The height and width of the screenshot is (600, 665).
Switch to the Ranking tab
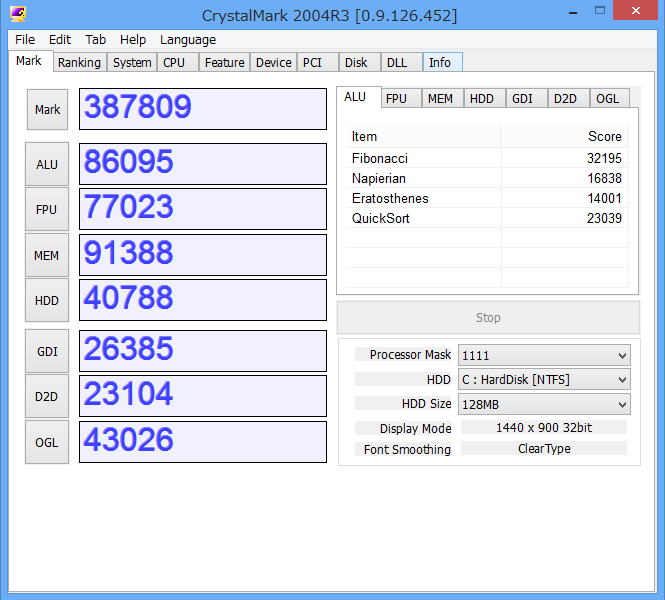pos(79,62)
